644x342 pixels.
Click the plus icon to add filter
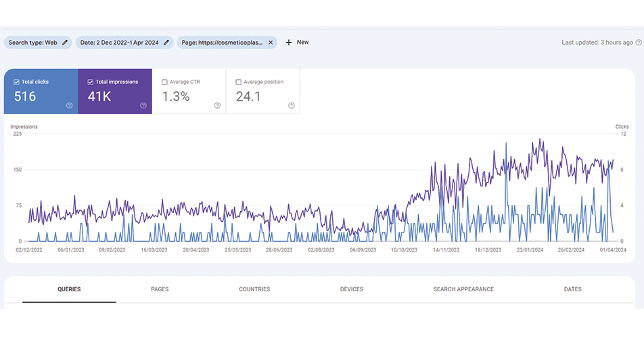coord(289,43)
